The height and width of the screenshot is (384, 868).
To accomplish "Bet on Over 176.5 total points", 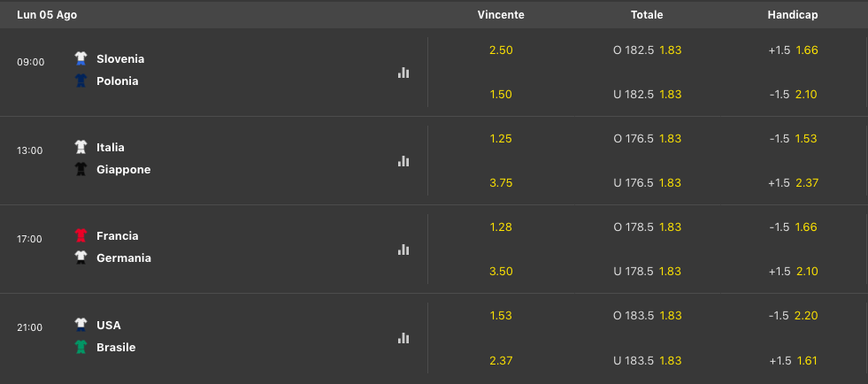I will click(x=647, y=138).
